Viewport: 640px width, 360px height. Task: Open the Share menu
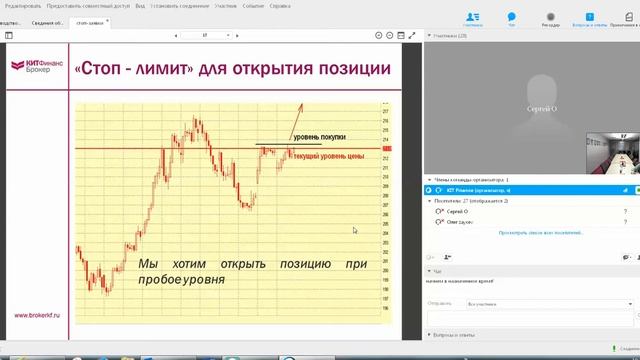click(x=88, y=6)
